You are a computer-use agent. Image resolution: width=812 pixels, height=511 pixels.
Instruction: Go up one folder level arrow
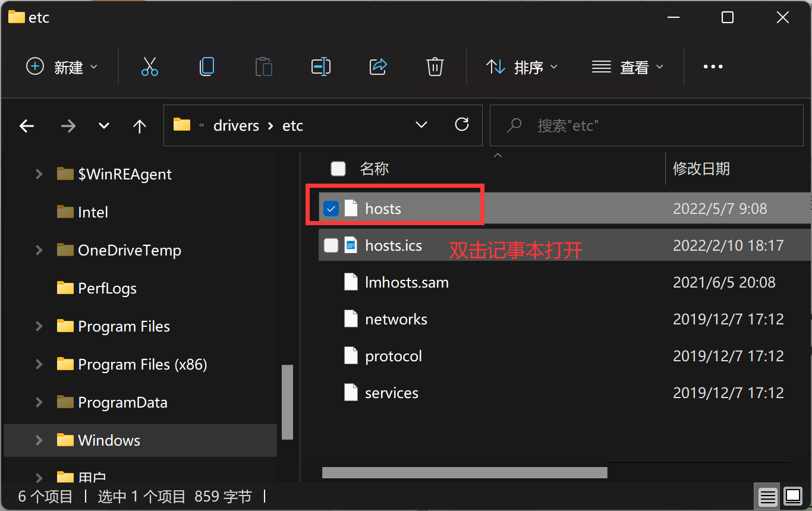tap(140, 126)
